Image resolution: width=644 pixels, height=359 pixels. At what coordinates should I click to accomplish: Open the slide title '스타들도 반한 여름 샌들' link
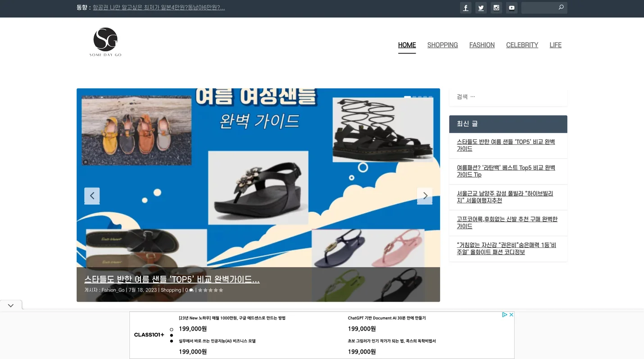[x=172, y=279]
